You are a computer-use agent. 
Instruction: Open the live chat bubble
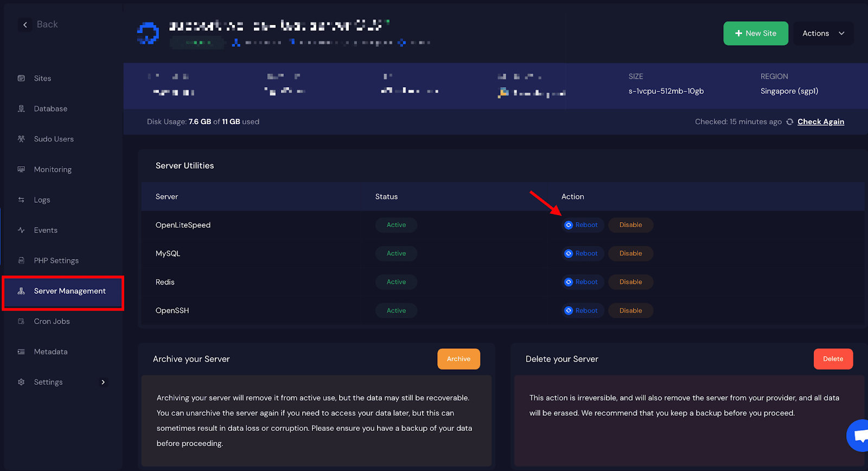point(858,435)
